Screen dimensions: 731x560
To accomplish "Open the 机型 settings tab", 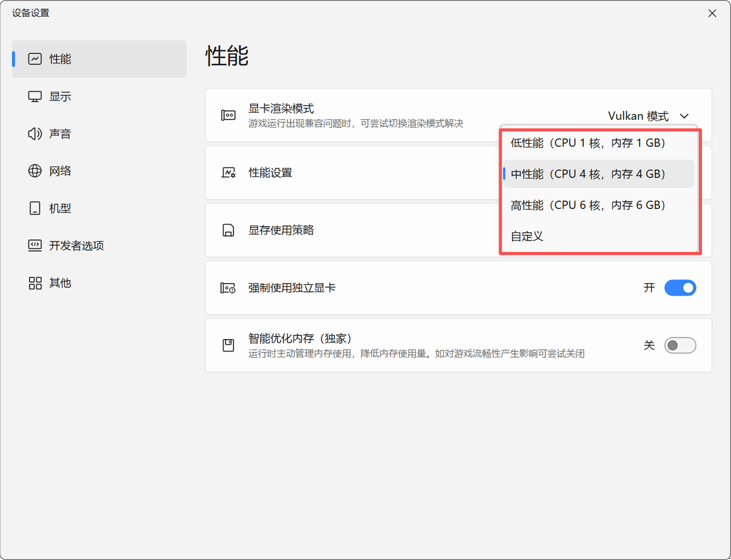I will 99,208.
